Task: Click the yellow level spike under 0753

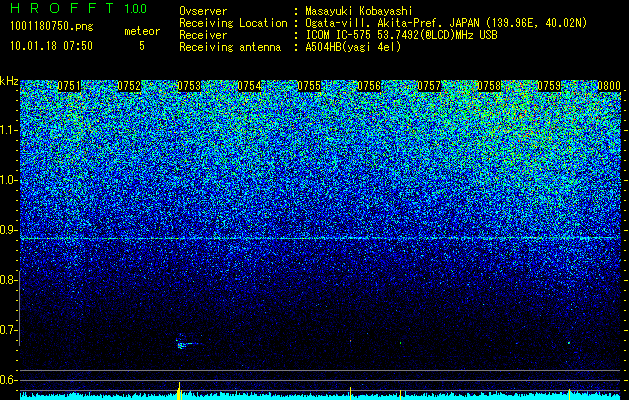Action: pos(179,390)
